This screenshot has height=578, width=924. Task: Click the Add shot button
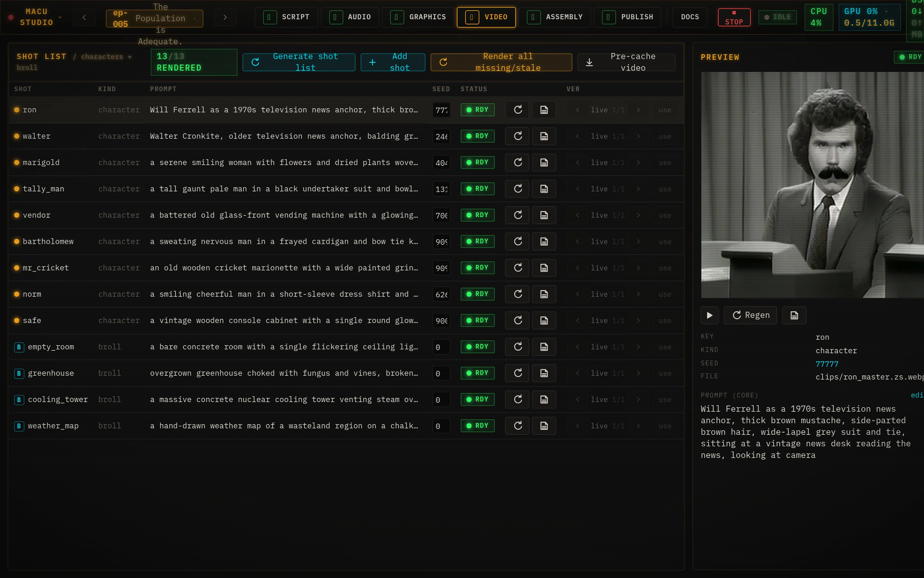point(393,62)
